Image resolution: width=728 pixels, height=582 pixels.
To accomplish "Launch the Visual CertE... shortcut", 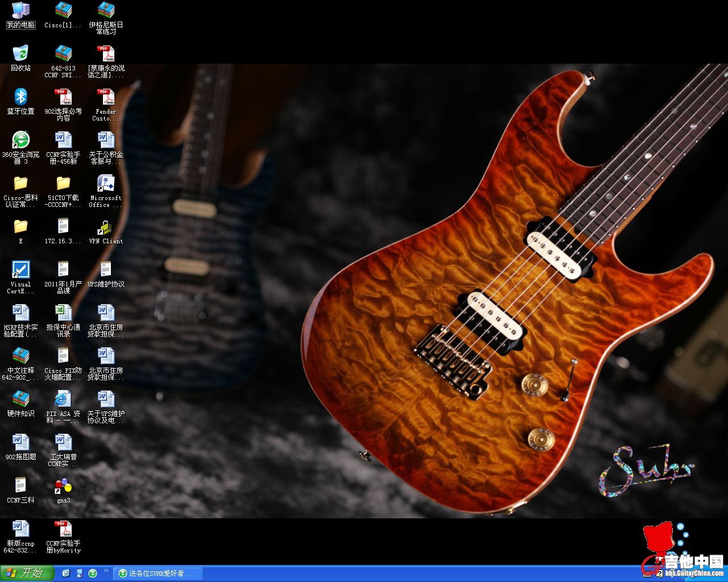I will pyautogui.click(x=20, y=277).
